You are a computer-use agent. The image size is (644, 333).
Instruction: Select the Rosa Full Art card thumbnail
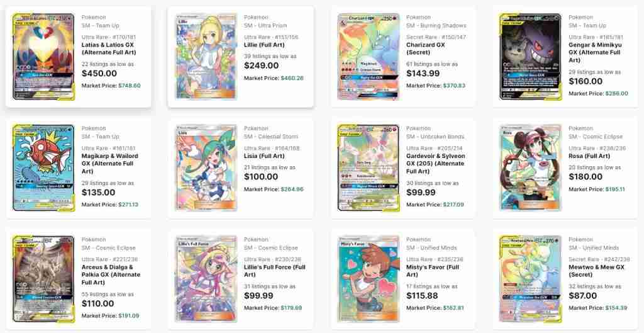point(530,167)
